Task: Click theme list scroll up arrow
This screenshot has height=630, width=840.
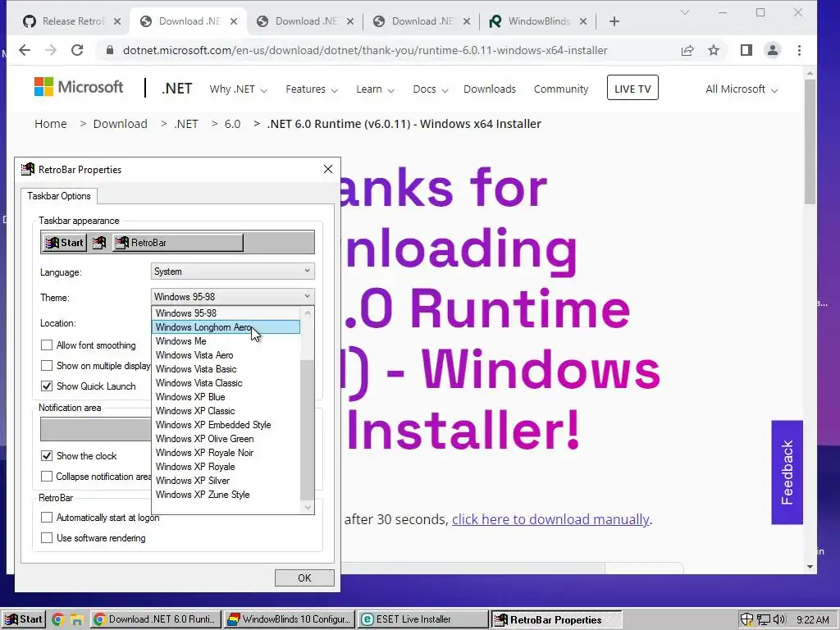Action: pyautogui.click(x=308, y=313)
